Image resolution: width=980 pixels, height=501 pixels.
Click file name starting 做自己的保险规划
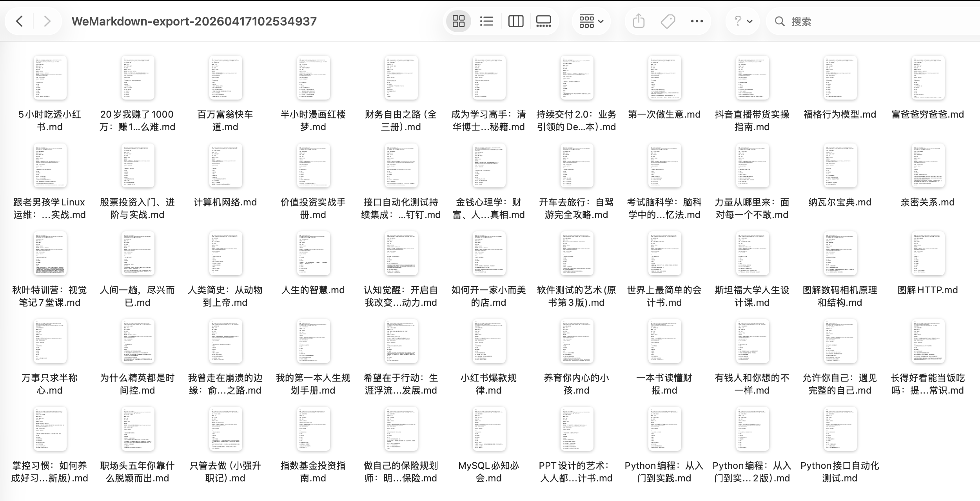point(401,472)
